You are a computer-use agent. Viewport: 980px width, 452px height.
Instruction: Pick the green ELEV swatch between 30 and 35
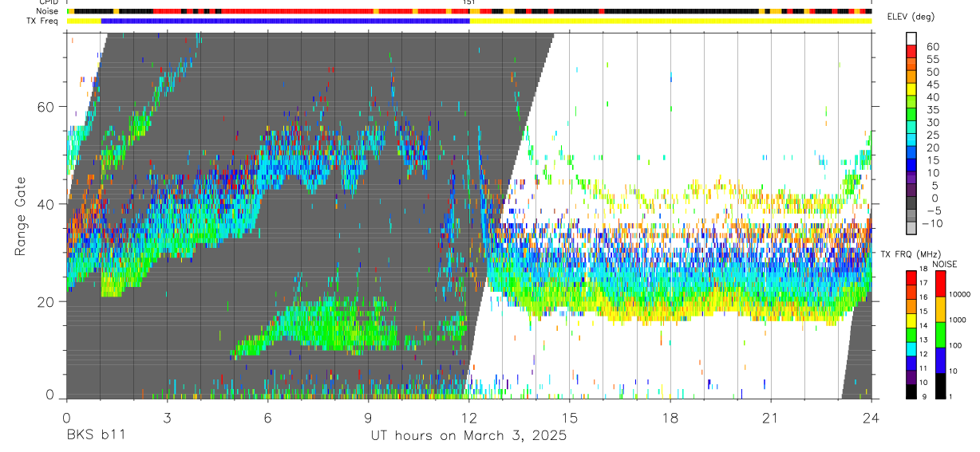911,116
